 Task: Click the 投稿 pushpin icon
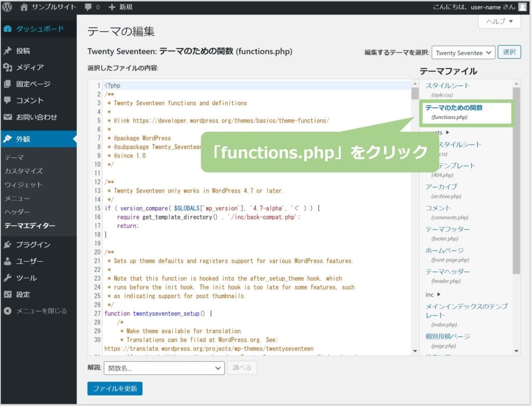pyautogui.click(x=7, y=51)
